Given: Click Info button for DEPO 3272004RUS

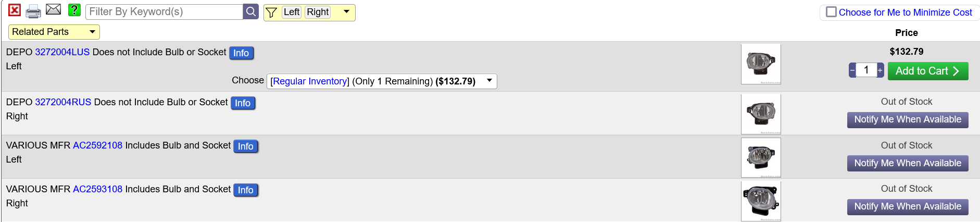Looking at the screenshot, I should 243,103.
